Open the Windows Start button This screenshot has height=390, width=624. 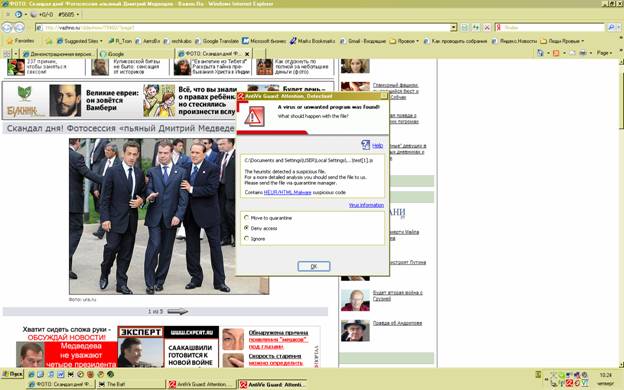[12, 374]
